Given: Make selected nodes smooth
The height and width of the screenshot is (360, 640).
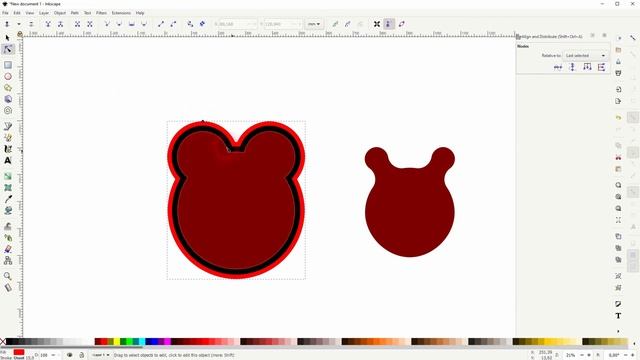Looking at the screenshot, I should (x=119, y=24).
